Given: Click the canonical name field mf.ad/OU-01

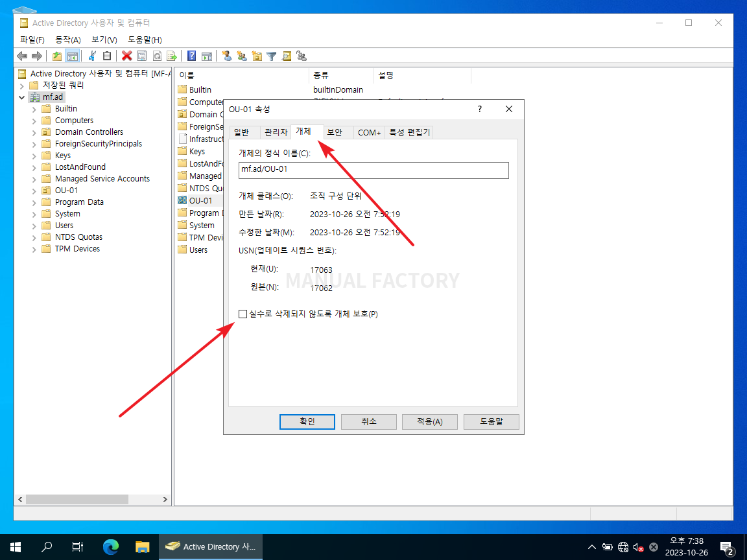Looking at the screenshot, I should point(373,170).
